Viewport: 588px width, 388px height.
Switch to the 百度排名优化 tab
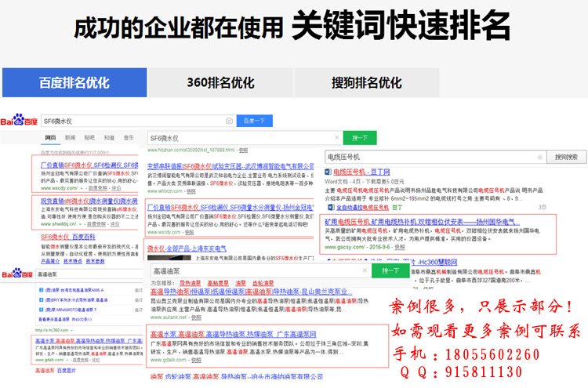pyautogui.click(x=74, y=82)
